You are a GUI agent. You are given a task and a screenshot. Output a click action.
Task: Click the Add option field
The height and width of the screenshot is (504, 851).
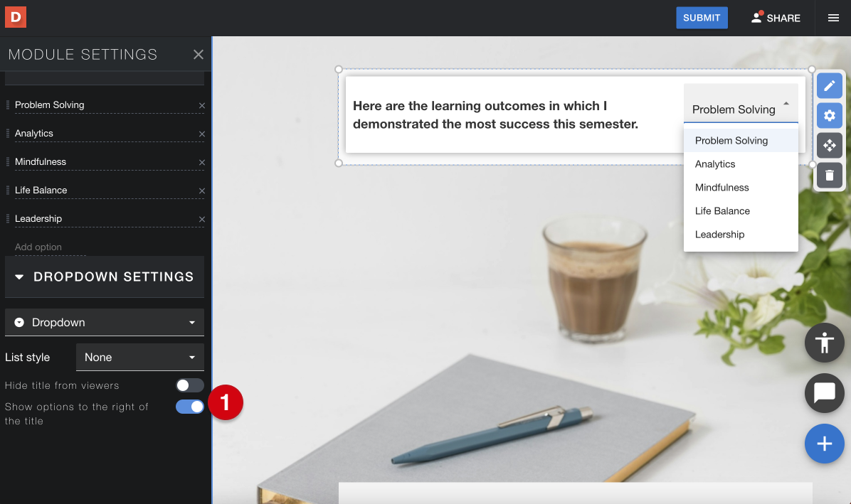pos(50,247)
